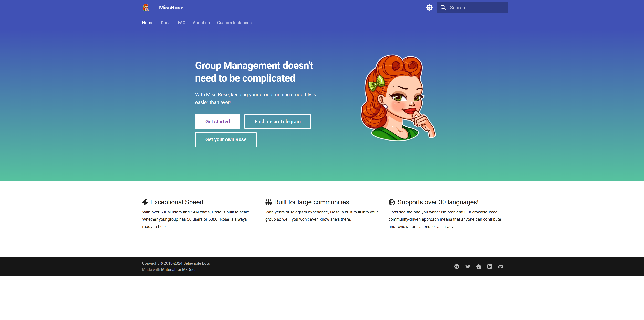The image size is (644, 320).
Task: Open the Custom Instances tab
Action: (x=234, y=23)
